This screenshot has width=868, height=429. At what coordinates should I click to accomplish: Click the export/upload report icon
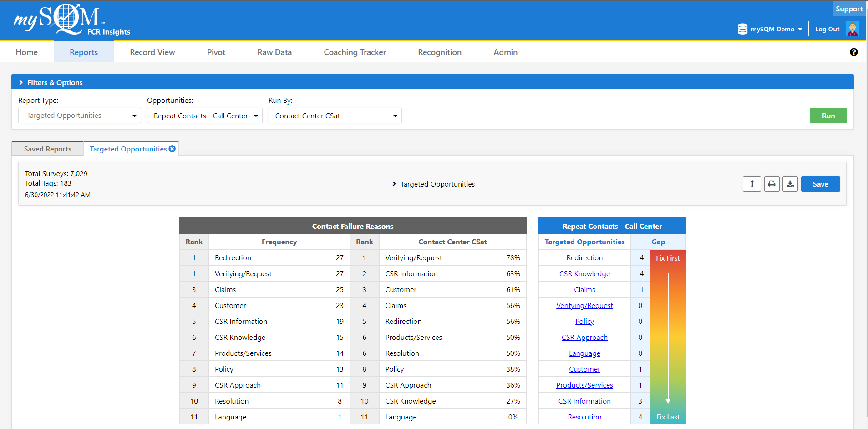[751, 184]
